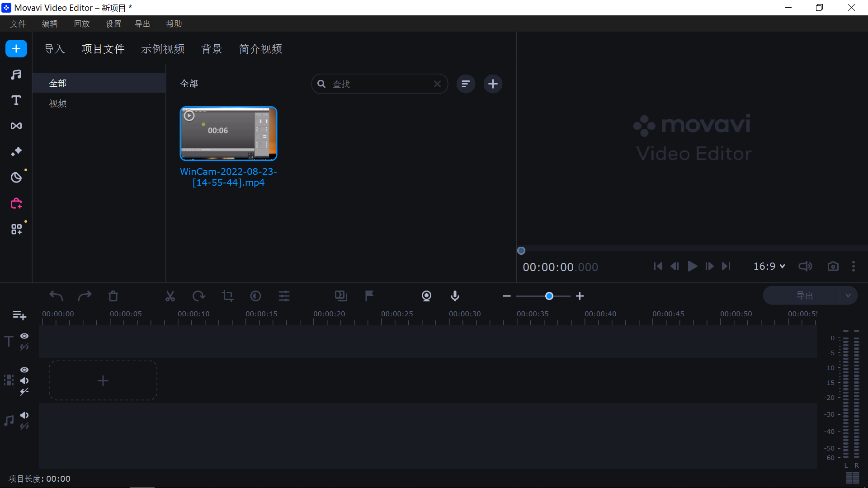This screenshot has width=868, height=488.
Task: Expand the export options arrow
Action: coord(848,296)
